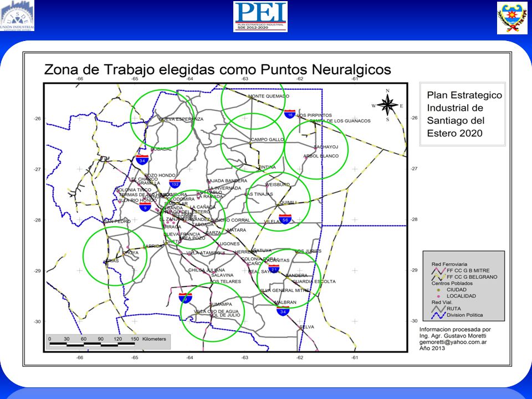This screenshot has height=399, width=532.
Task: Click the CHOYA label
Action: 131,253
